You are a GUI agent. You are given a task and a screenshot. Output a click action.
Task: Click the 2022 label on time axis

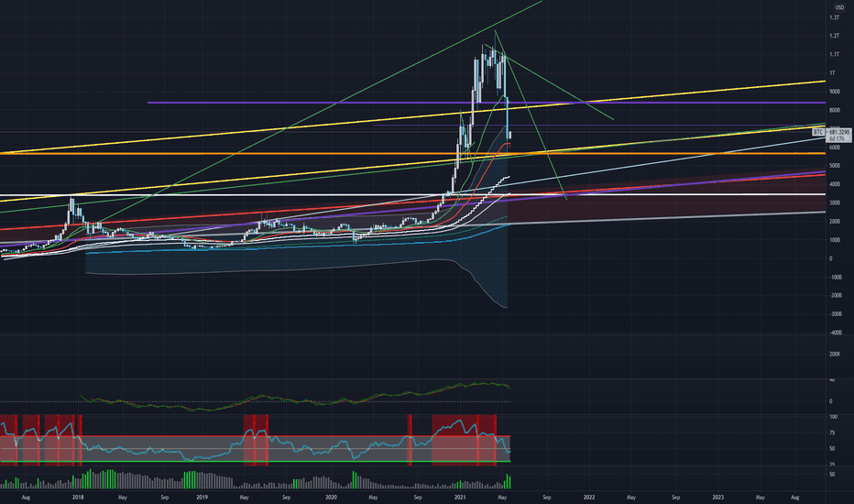tap(589, 498)
